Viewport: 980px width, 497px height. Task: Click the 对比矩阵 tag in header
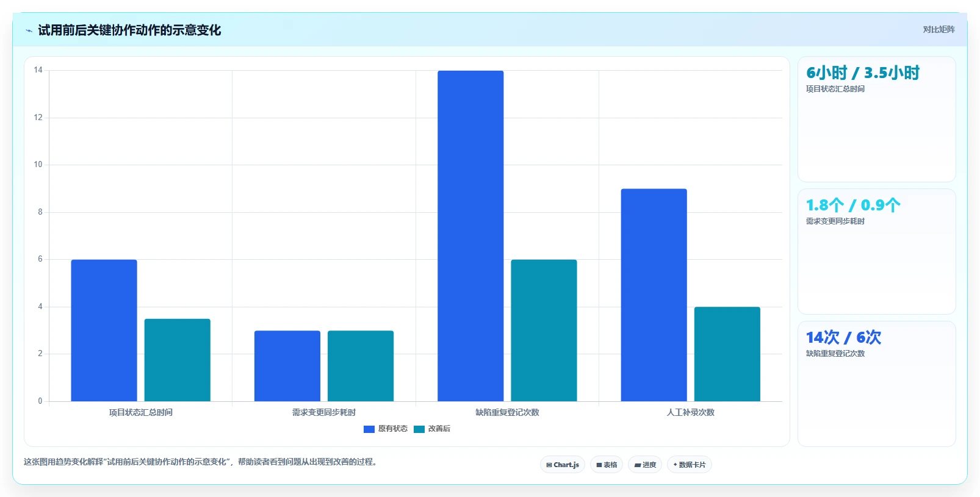click(x=939, y=29)
